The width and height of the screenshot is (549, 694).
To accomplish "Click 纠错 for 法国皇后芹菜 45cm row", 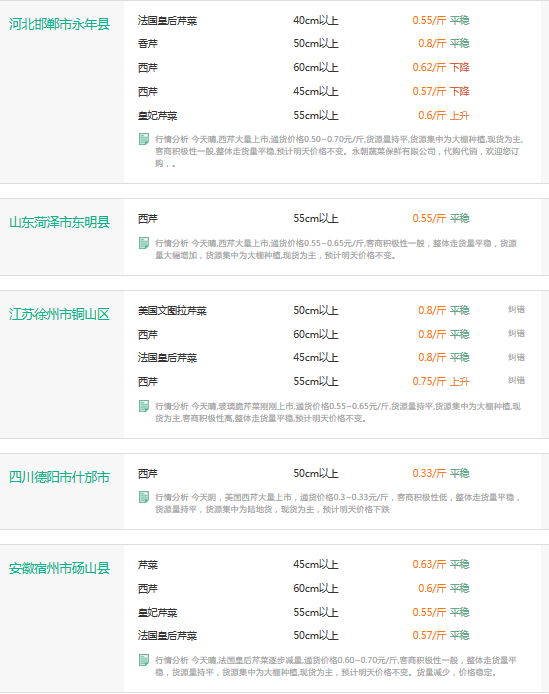I will coord(516,357).
